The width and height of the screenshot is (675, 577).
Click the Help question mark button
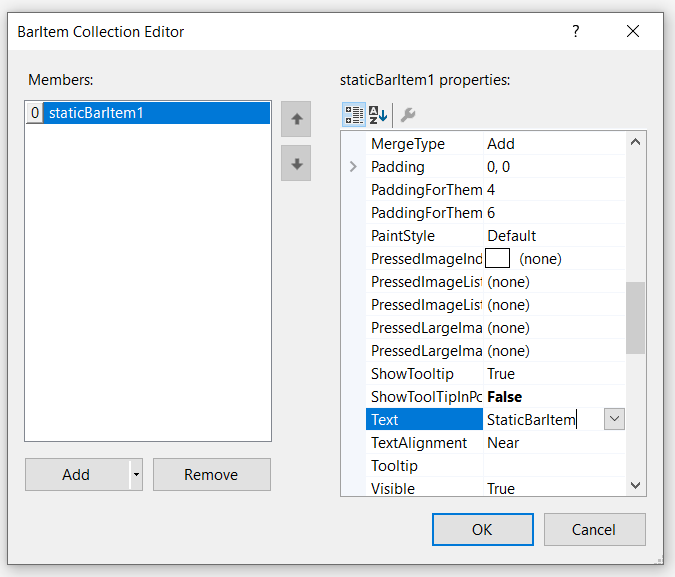[575, 32]
